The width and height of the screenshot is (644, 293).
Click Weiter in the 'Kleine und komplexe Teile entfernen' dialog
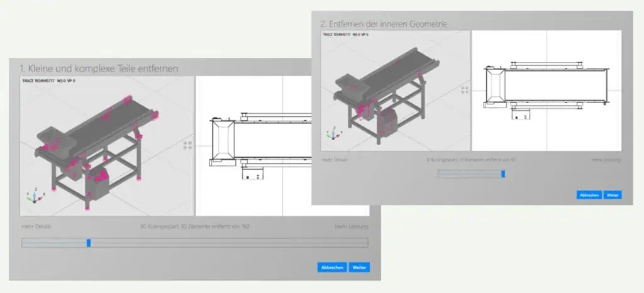pyautogui.click(x=359, y=268)
